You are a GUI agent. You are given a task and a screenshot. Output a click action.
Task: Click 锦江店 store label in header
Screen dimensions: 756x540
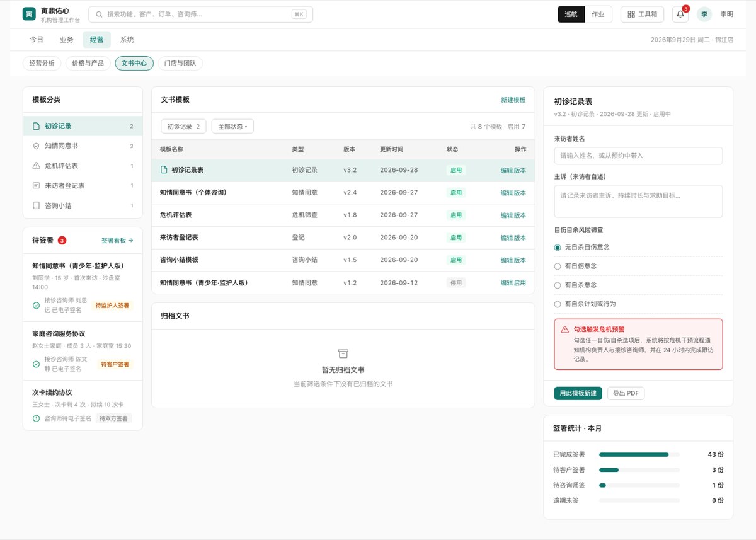tap(723, 40)
